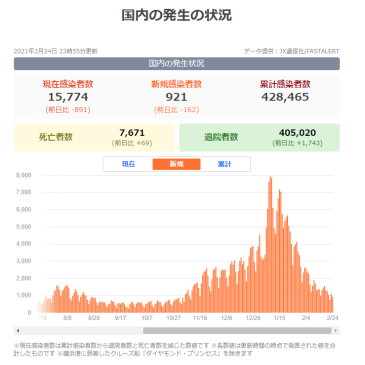Click the 退院者数 green panel
This screenshot has height=365, width=365.
click(x=259, y=137)
